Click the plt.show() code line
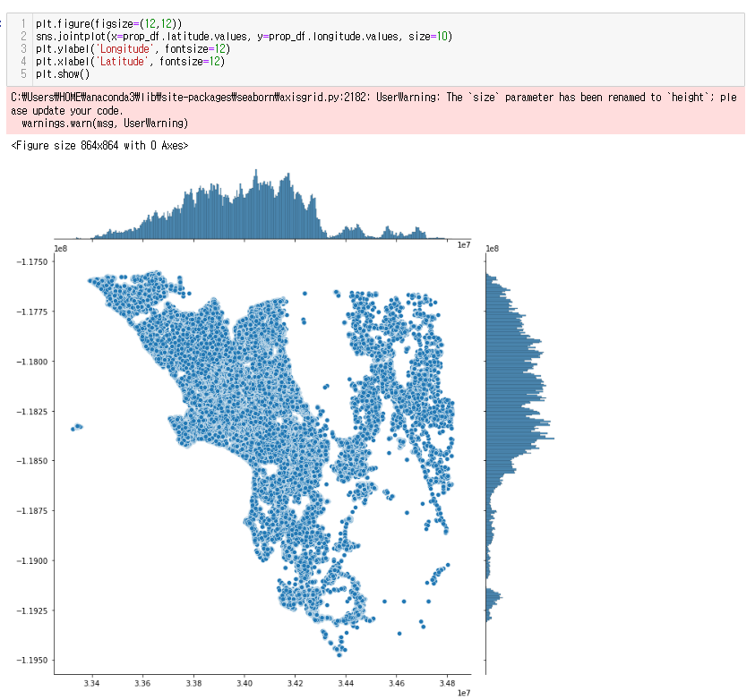755x700 pixels. (63, 74)
